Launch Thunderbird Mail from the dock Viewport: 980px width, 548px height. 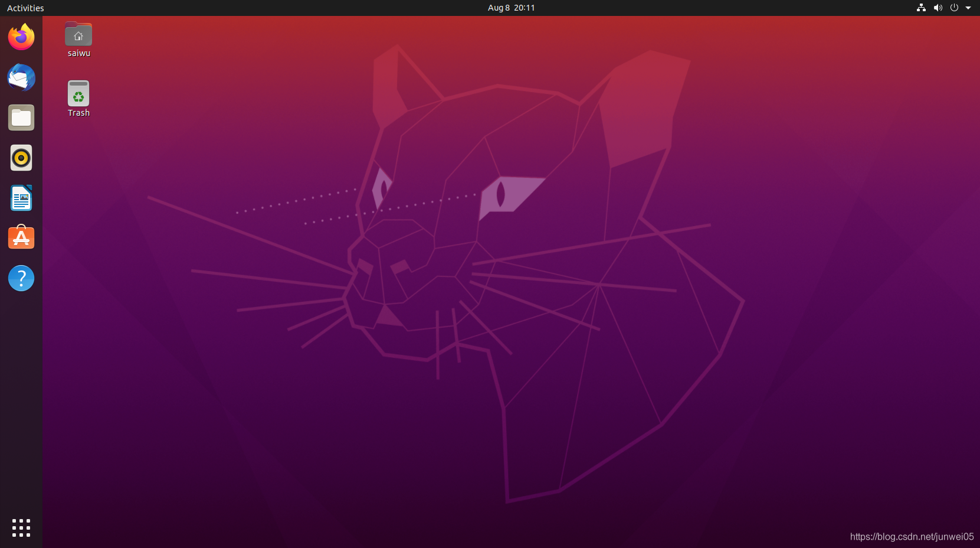tap(21, 77)
